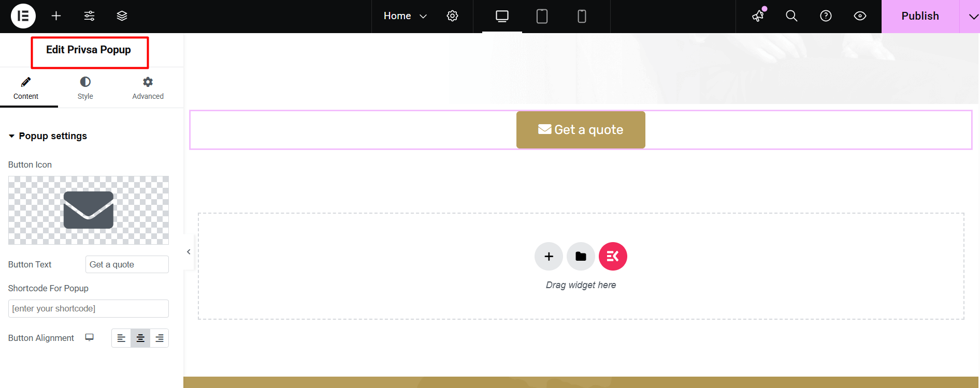
Task: Switch to the Advanced tab
Action: (x=148, y=88)
